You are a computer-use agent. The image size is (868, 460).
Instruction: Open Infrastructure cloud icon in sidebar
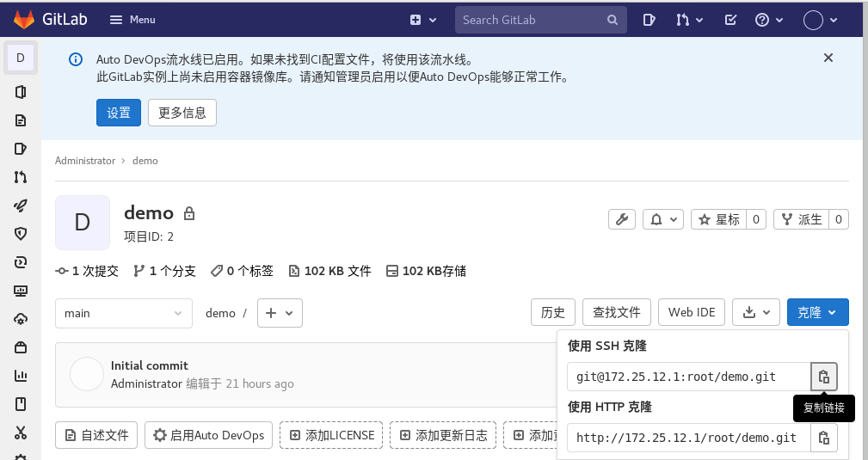point(21,319)
